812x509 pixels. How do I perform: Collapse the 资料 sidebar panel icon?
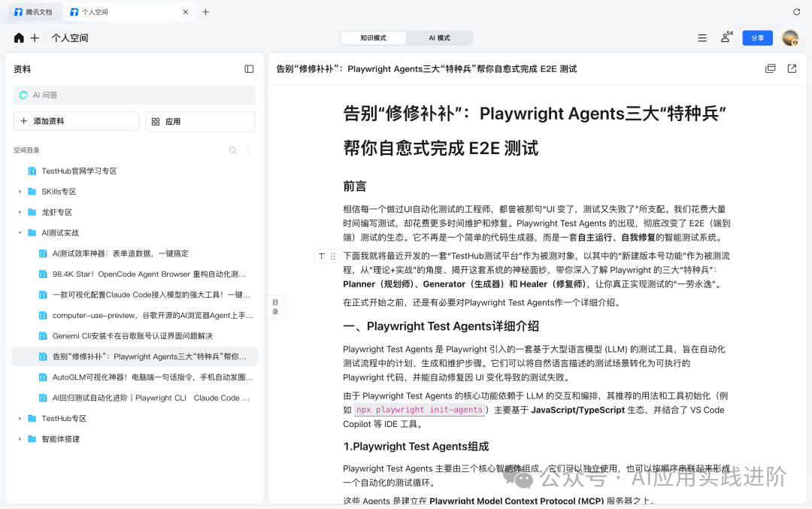pyautogui.click(x=249, y=69)
